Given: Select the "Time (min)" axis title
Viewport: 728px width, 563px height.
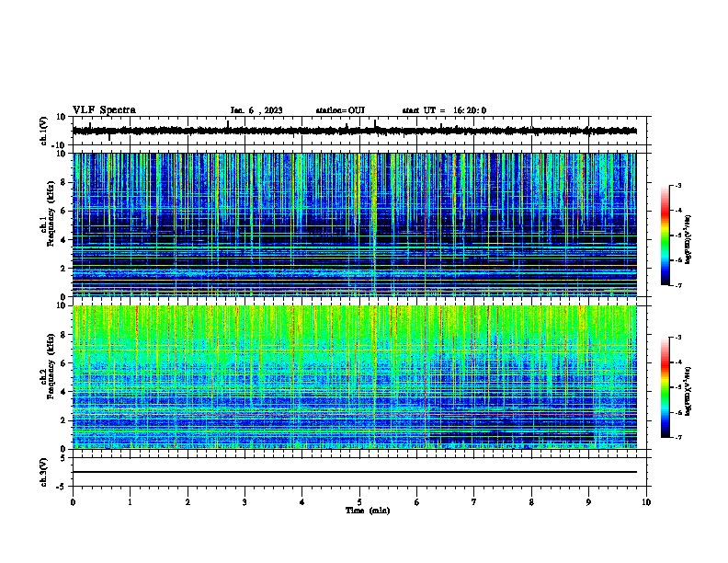Looking at the screenshot, I should [368, 511].
